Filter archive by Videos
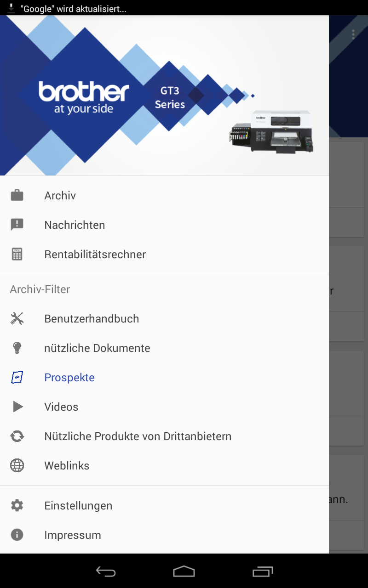The width and height of the screenshot is (368, 588). pyautogui.click(x=164, y=407)
